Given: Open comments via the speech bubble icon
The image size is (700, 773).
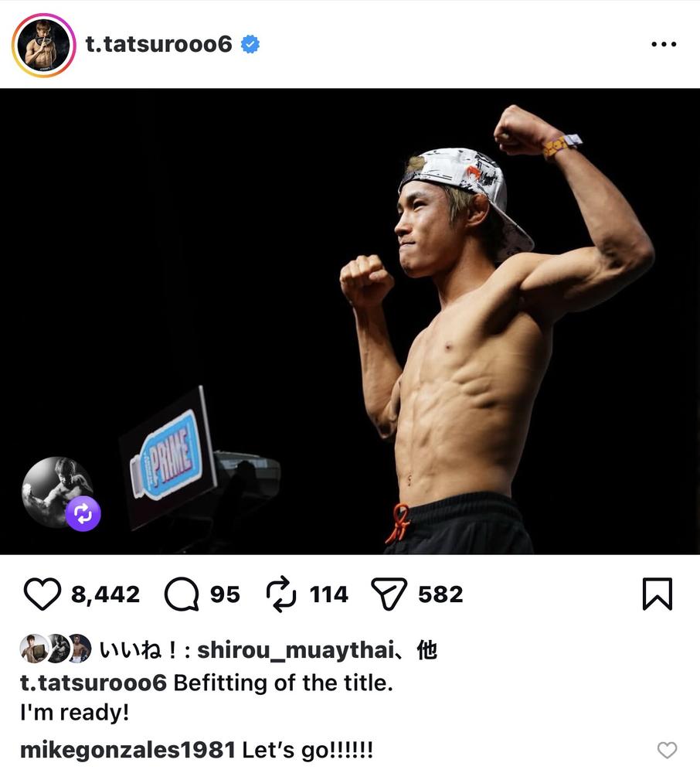Looking at the screenshot, I should click(x=182, y=594).
